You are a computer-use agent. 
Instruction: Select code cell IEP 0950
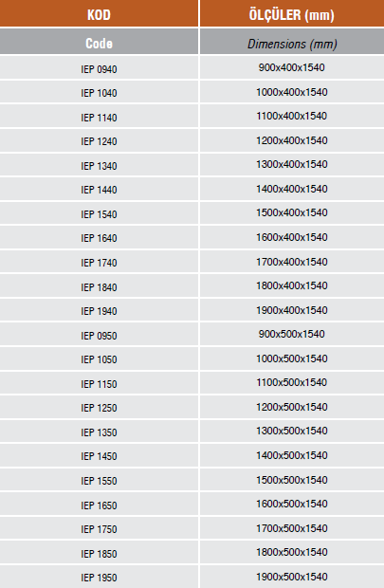click(x=99, y=334)
